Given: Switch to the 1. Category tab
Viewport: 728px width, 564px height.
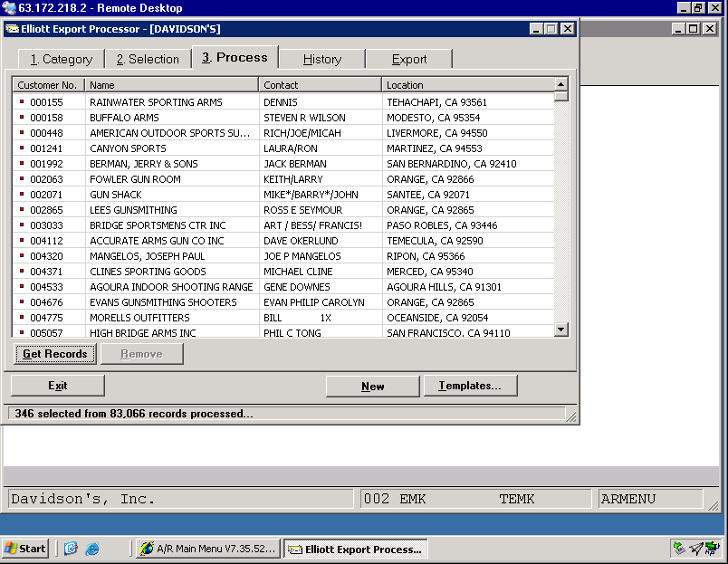Looking at the screenshot, I should click(x=62, y=60).
